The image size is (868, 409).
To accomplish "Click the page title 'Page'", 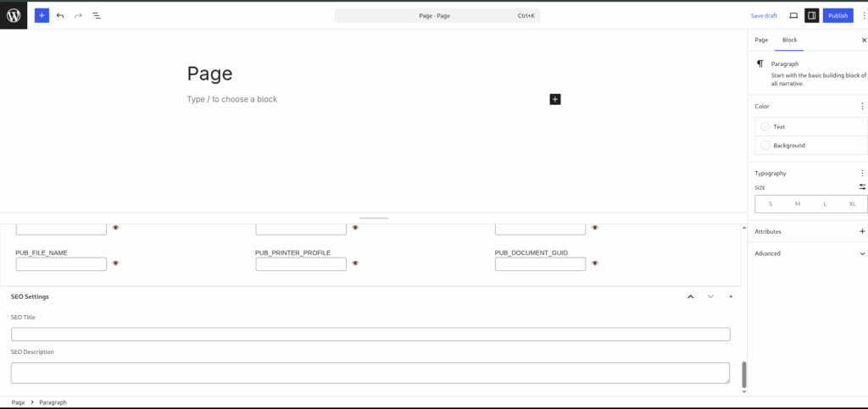I will [x=210, y=74].
